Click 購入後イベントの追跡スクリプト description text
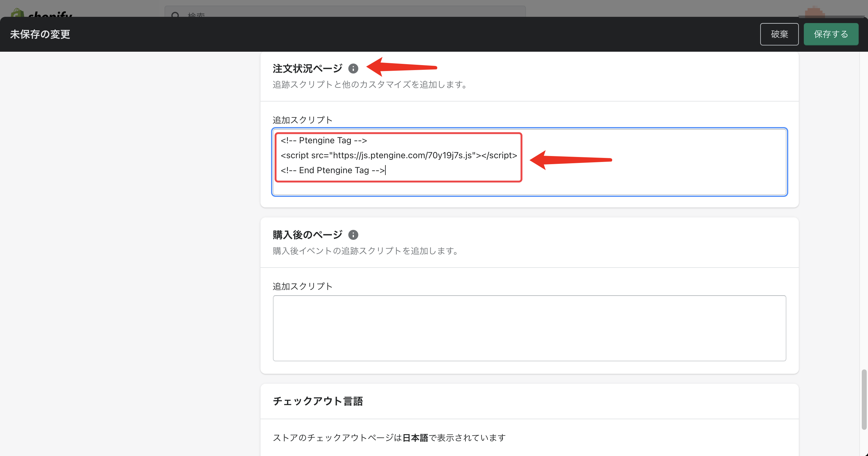This screenshot has height=456, width=868. point(365,251)
